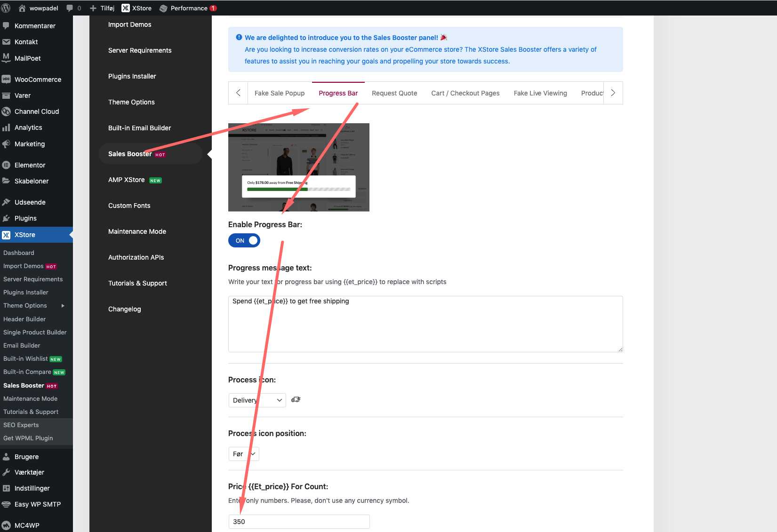Click the Varer products icon
This screenshot has height=532, width=777.
pyautogui.click(x=6, y=95)
